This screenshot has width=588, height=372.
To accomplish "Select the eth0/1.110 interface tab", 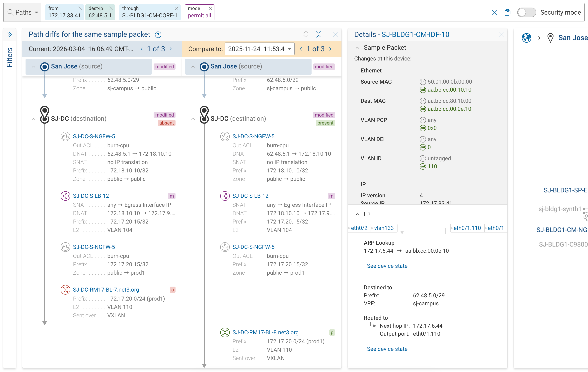I will tap(467, 228).
